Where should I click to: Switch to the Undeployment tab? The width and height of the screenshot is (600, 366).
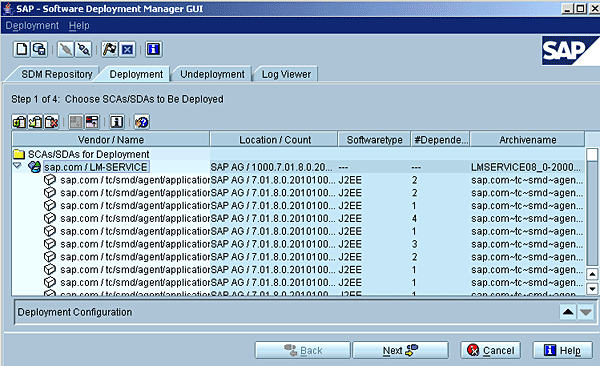[212, 74]
